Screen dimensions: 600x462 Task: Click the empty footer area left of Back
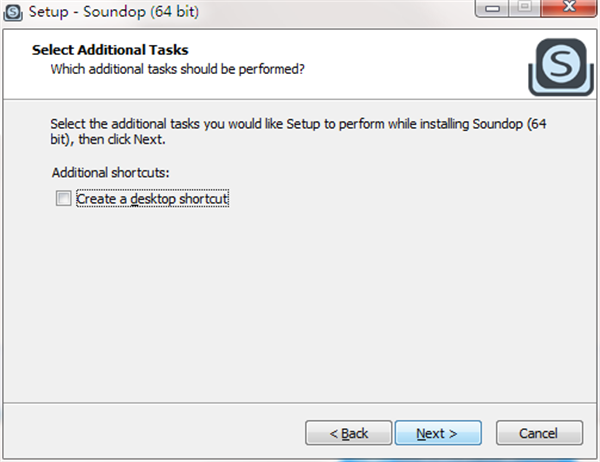coord(150,433)
